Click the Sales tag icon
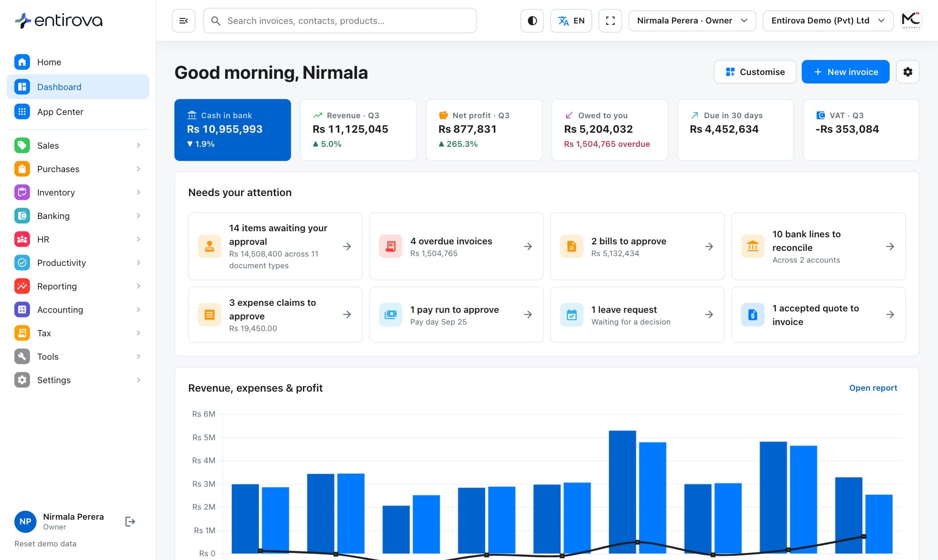 coord(22,145)
